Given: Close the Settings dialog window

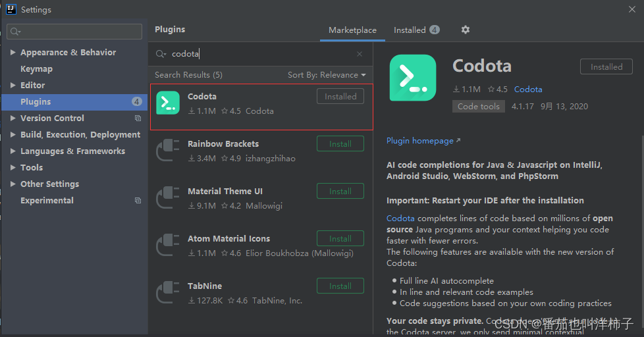Looking at the screenshot, I should pyautogui.click(x=631, y=9).
